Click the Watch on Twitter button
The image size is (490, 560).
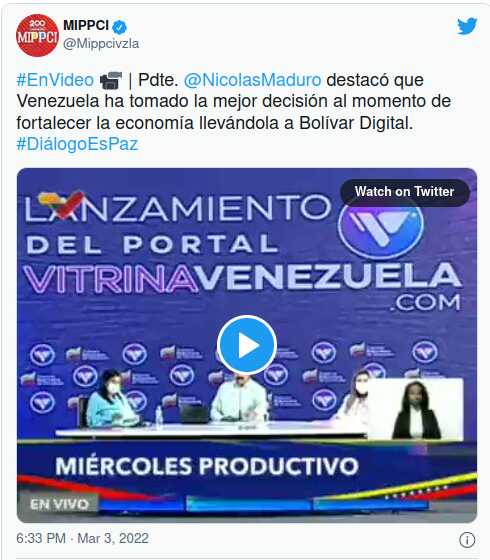pyautogui.click(x=404, y=192)
